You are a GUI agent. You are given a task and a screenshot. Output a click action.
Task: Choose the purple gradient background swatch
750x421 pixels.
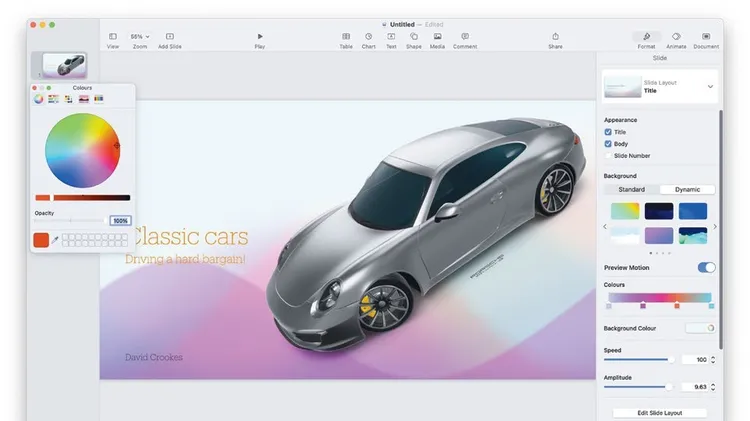659,235
